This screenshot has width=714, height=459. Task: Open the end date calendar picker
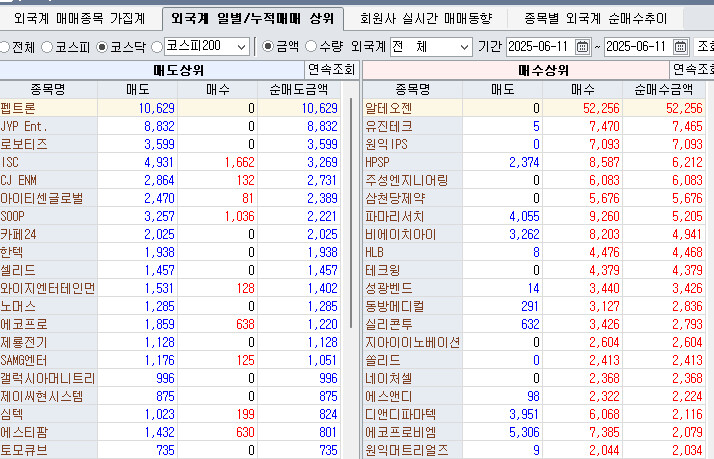point(680,47)
